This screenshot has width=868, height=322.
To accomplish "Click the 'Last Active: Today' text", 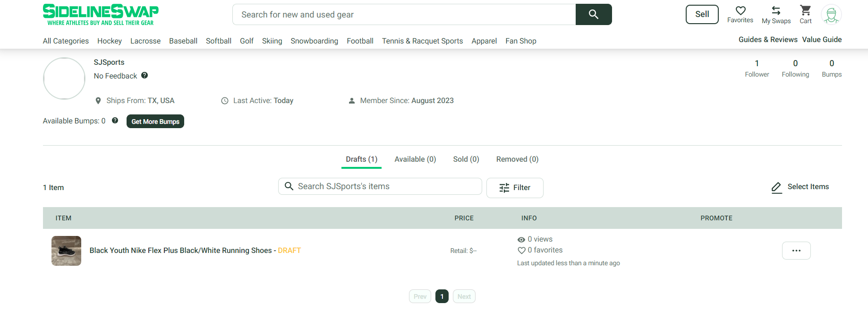I will (263, 101).
